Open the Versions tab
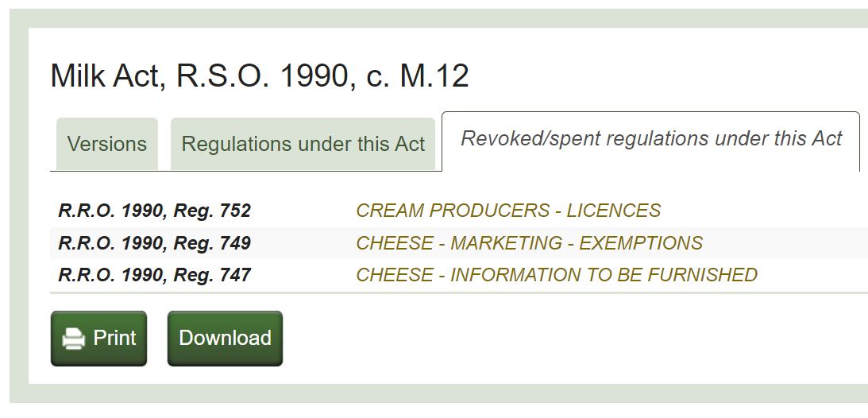 coord(107,144)
